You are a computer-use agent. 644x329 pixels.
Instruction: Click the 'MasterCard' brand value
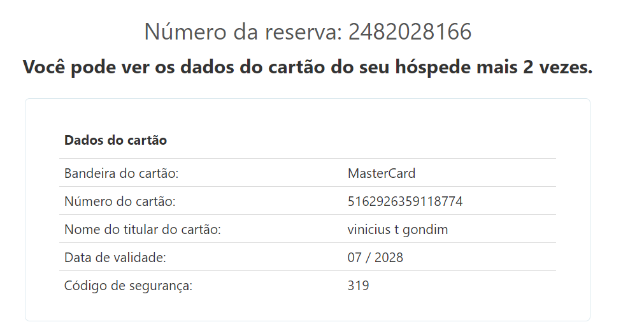point(382,173)
